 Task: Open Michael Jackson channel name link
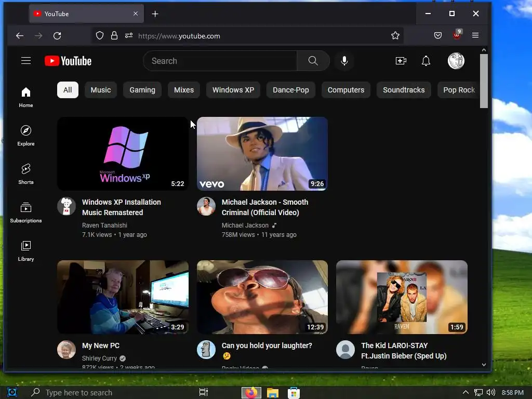[245, 225]
